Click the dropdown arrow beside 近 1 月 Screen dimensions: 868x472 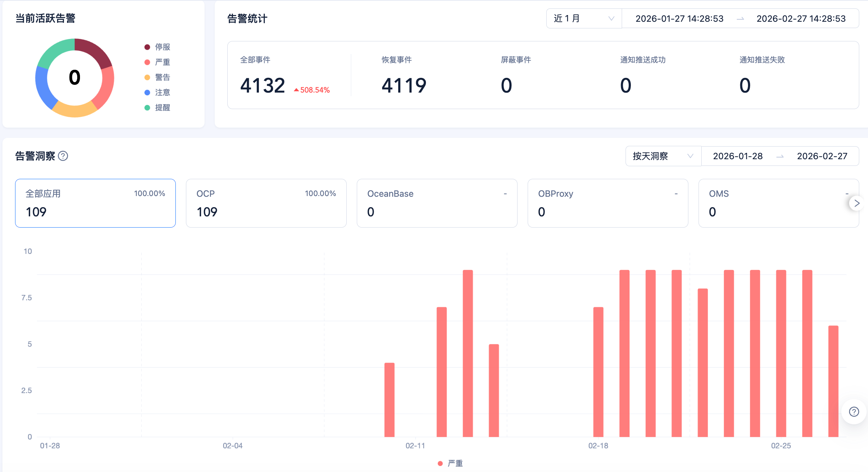(611, 19)
